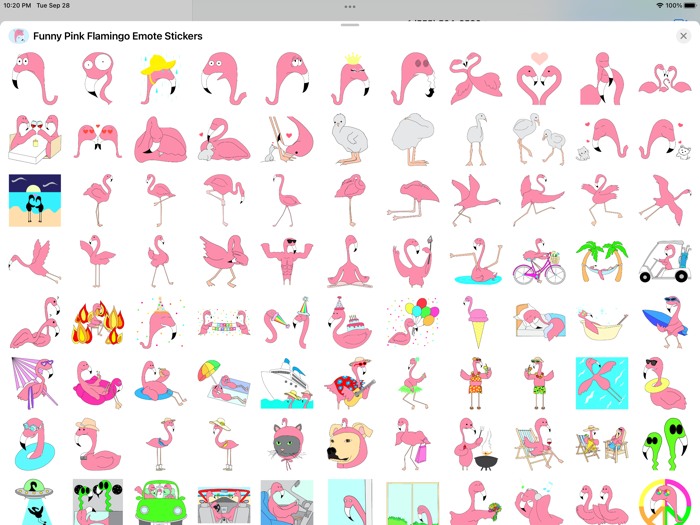The image size is (700, 525).
Task: Select the muscular flamingo with sunglasses
Action: (x=287, y=261)
